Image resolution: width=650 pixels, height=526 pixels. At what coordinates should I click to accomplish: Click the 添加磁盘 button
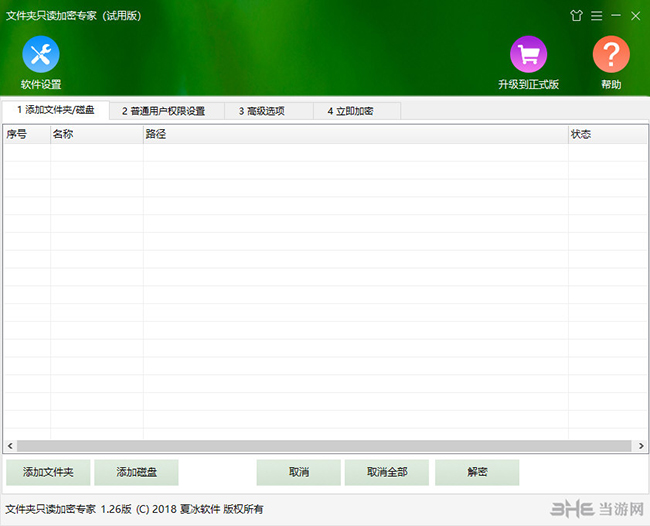[x=136, y=472]
